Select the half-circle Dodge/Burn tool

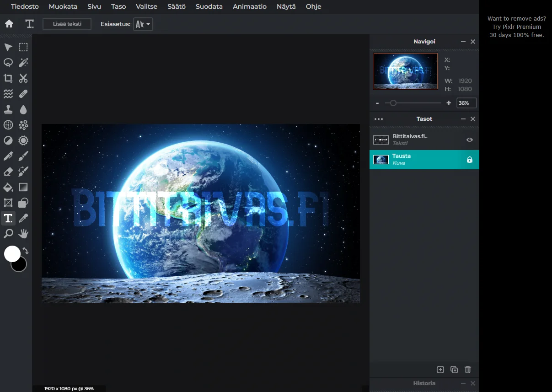click(x=8, y=140)
